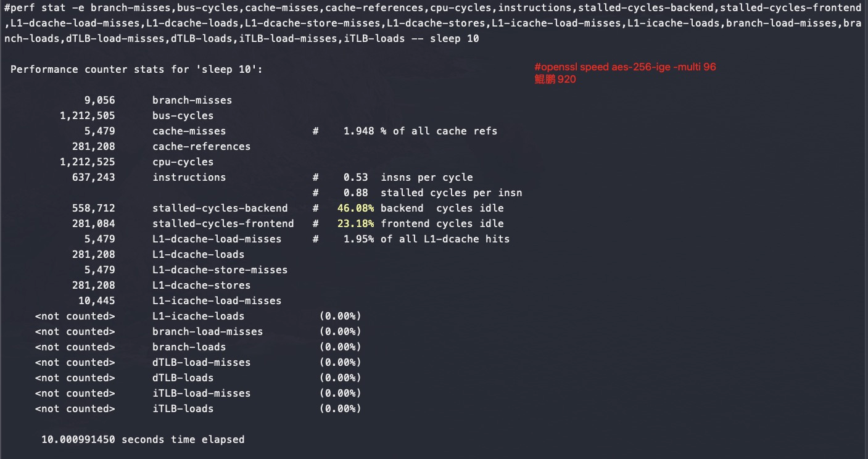Click the bus-cycles event label
Screen dimensions: 868x459
(x=183, y=115)
